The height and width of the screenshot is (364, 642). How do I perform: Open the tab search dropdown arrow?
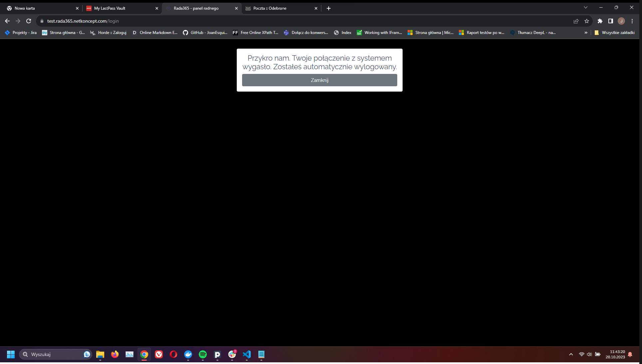click(586, 8)
